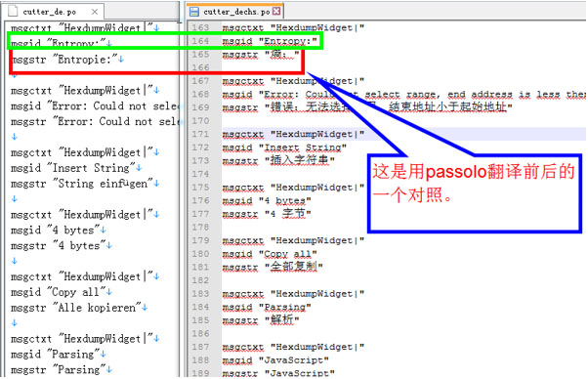Viewport: 588px width, 379px height.
Task: Click right pane line 176 msgid "4 bytes"
Action: pyautogui.click(x=267, y=200)
